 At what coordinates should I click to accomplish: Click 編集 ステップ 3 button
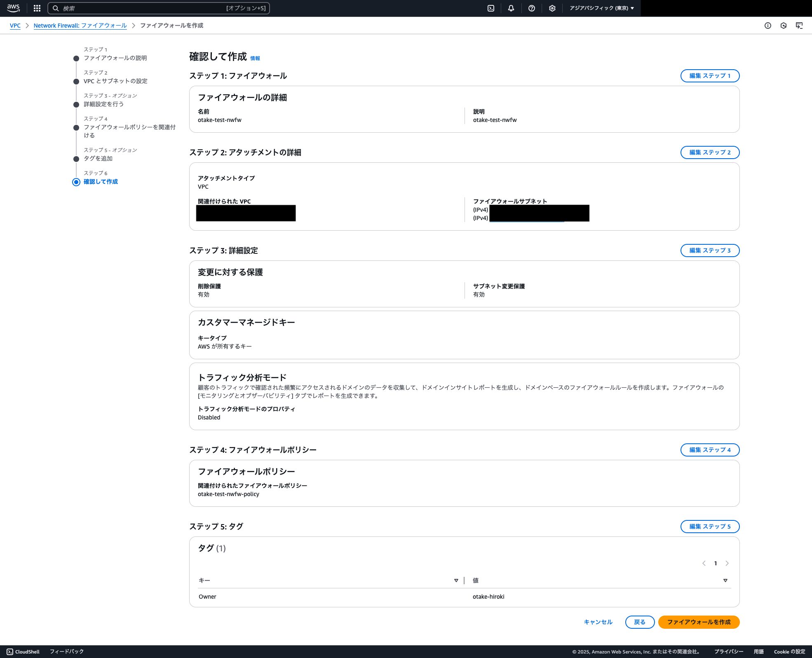pos(710,251)
